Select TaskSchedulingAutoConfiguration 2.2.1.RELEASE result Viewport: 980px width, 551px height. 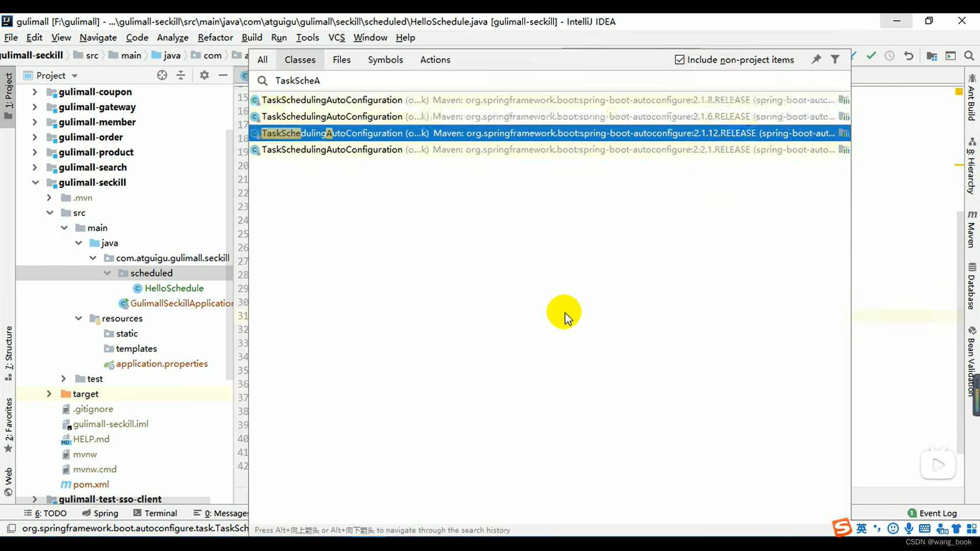click(550, 150)
